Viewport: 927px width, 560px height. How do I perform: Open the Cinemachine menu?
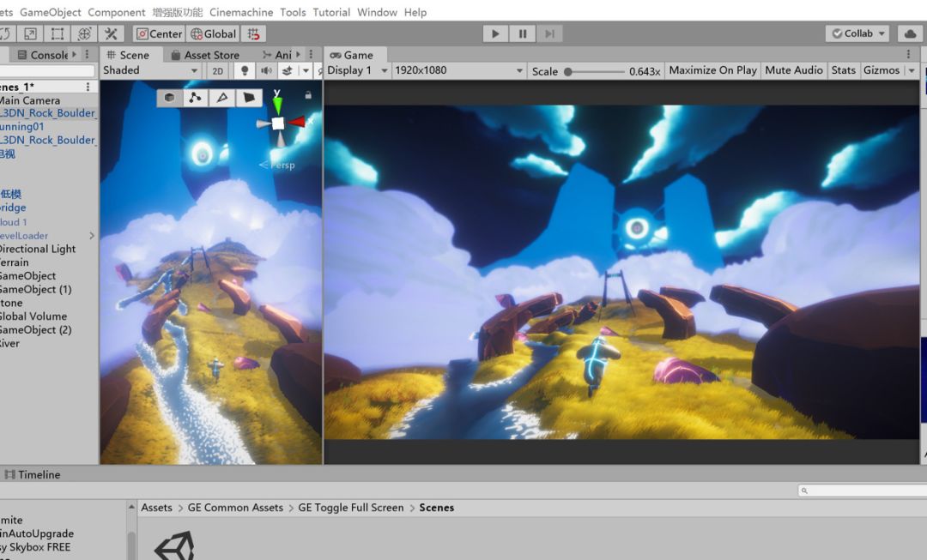tap(241, 12)
